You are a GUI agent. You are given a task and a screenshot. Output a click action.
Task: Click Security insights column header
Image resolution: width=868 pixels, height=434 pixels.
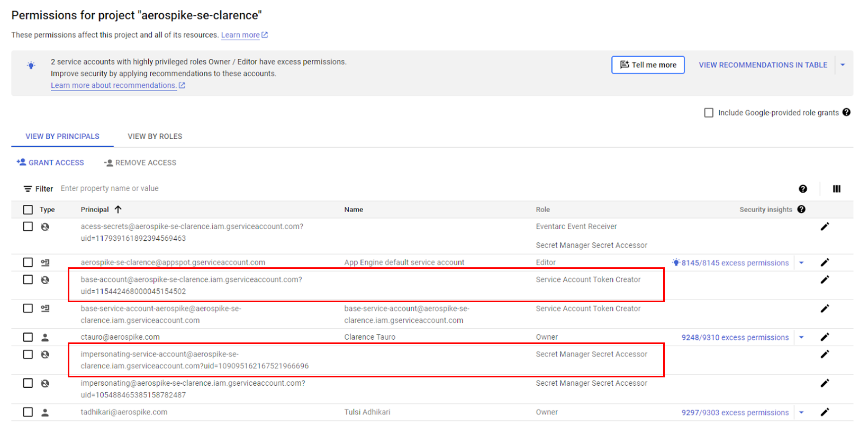766,210
